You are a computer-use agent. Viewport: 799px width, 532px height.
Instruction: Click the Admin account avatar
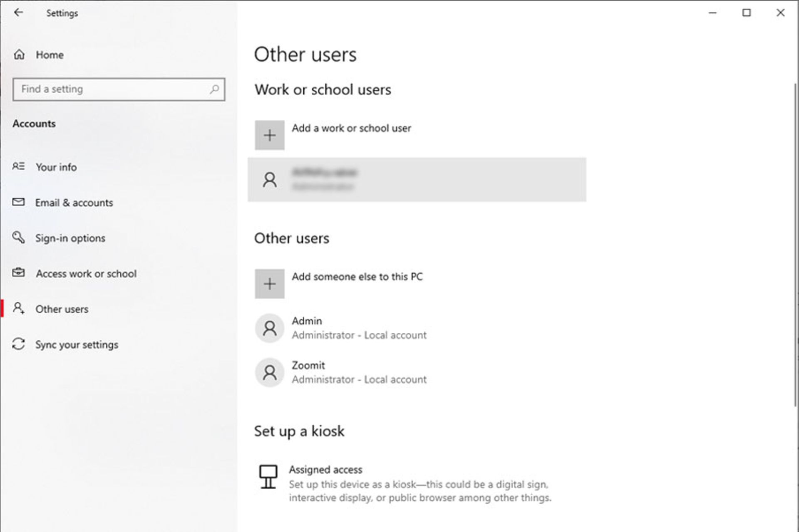[x=270, y=328]
